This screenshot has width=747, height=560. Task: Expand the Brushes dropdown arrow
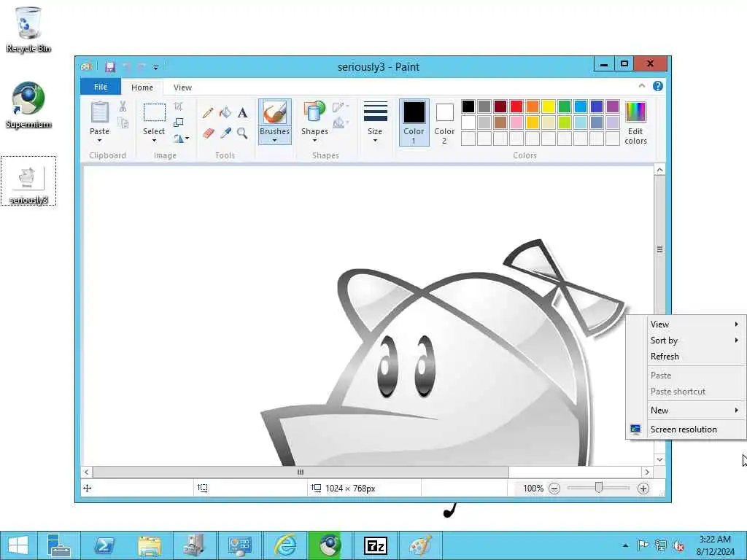pyautogui.click(x=275, y=141)
